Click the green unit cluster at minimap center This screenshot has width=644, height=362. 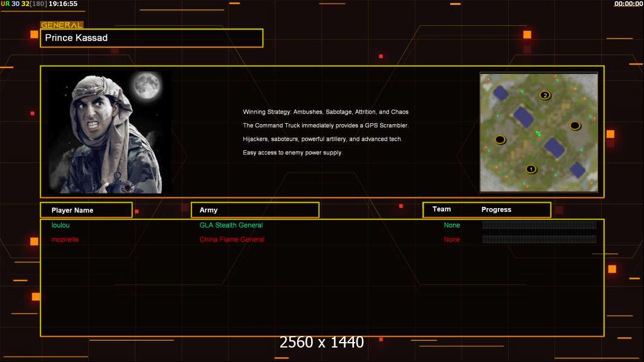tap(538, 133)
